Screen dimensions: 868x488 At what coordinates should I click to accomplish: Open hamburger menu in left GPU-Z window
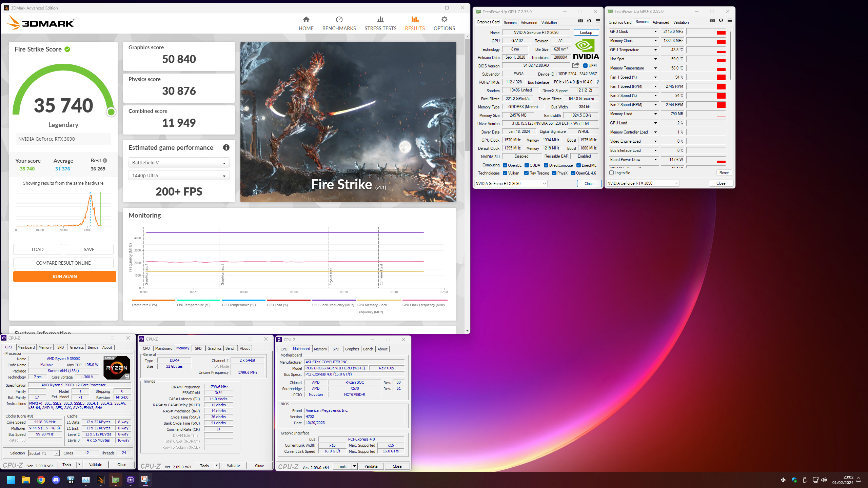click(x=598, y=21)
